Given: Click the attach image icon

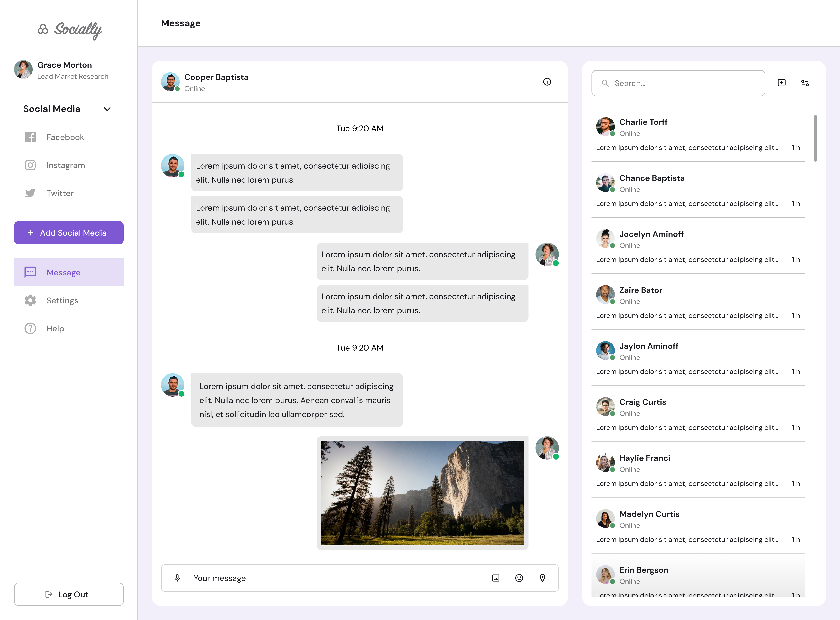Looking at the screenshot, I should pos(496,578).
